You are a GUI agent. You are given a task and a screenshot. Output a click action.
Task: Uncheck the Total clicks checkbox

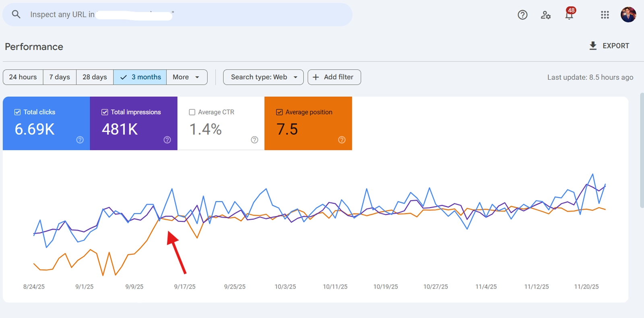click(x=17, y=112)
